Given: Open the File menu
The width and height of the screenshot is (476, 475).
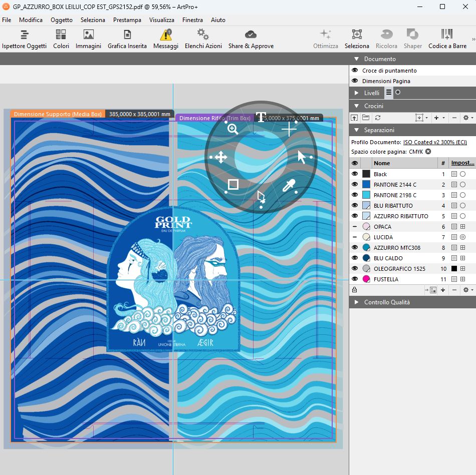Looking at the screenshot, I should tap(7, 20).
